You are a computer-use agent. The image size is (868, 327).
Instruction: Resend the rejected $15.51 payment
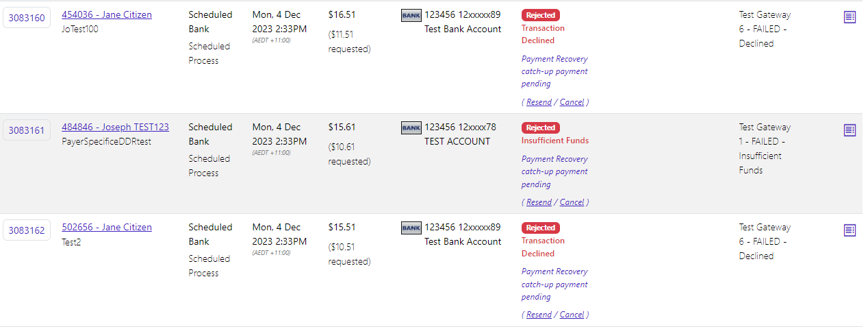click(x=539, y=315)
